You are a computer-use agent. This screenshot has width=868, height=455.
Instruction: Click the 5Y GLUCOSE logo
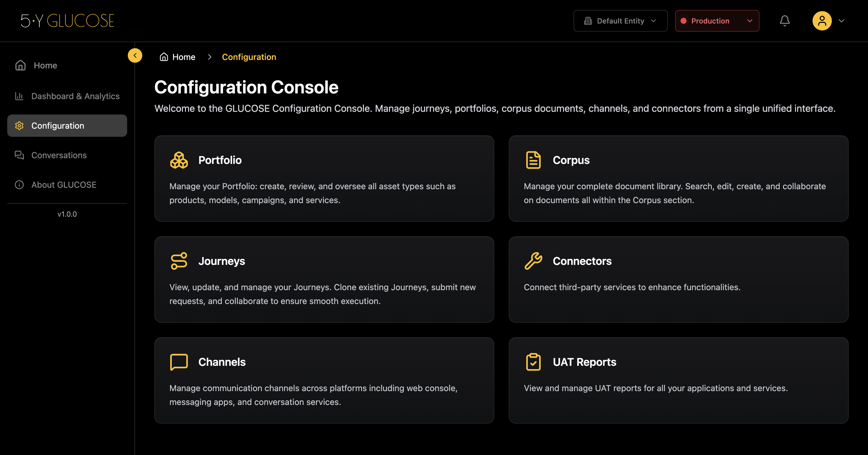tap(68, 21)
